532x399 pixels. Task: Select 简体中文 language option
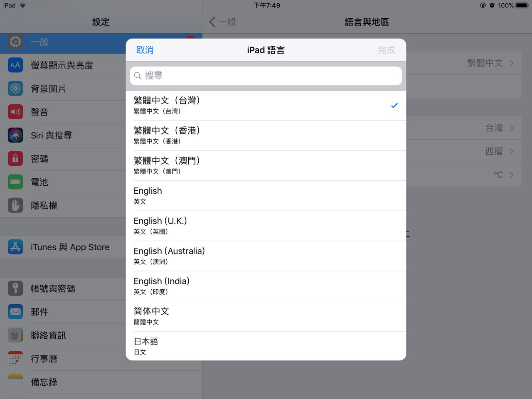pyautogui.click(x=266, y=316)
